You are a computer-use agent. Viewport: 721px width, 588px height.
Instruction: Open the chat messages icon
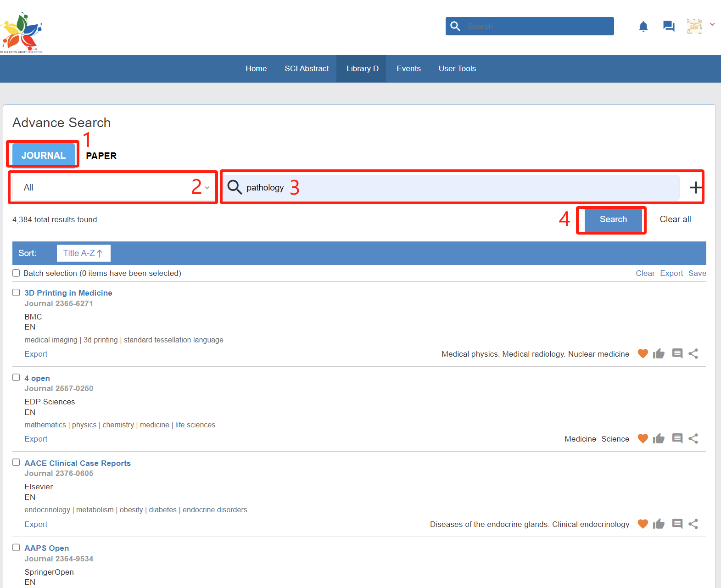click(x=669, y=26)
